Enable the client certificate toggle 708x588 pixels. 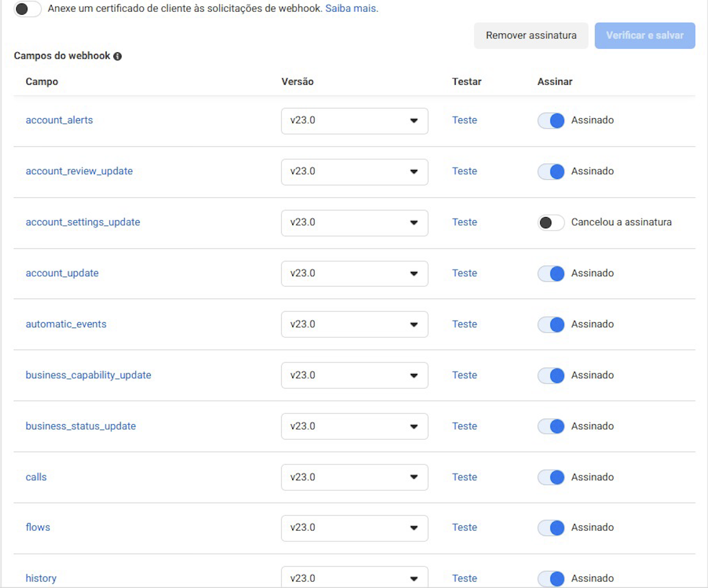point(27,9)
